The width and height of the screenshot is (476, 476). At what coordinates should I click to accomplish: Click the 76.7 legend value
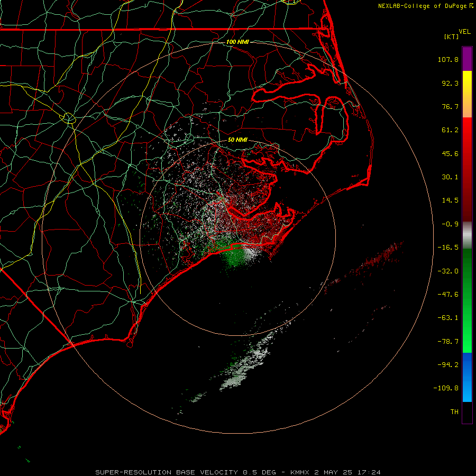(450, 106)
